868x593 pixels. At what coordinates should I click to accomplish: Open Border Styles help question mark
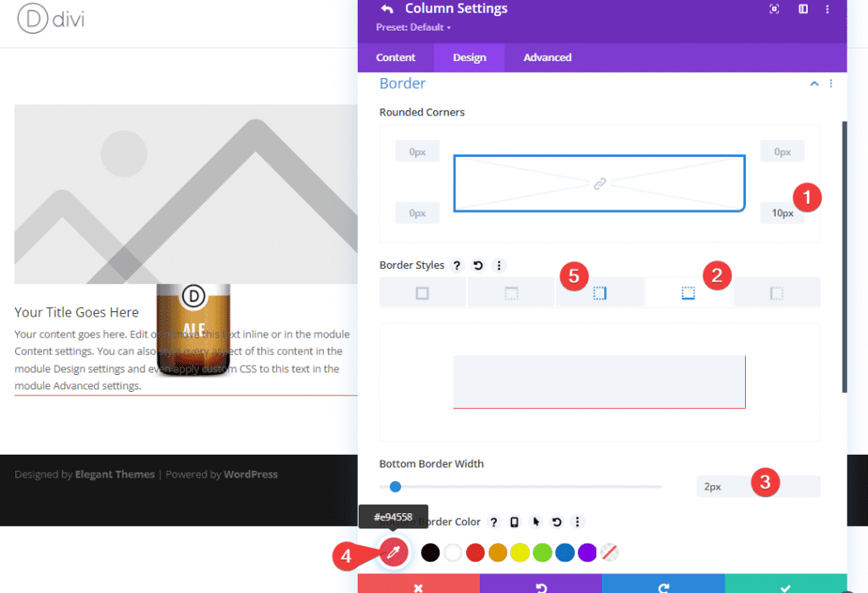click(457, 266)
